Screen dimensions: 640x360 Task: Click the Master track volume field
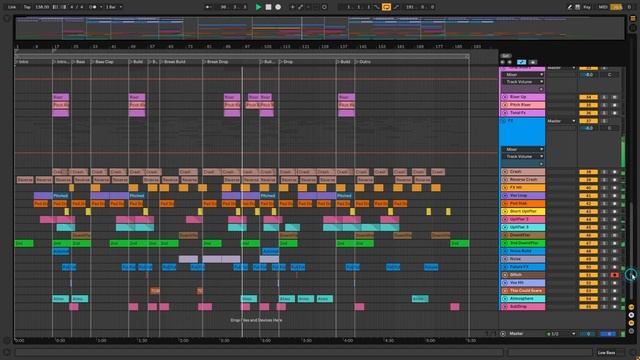click(588, 334)
